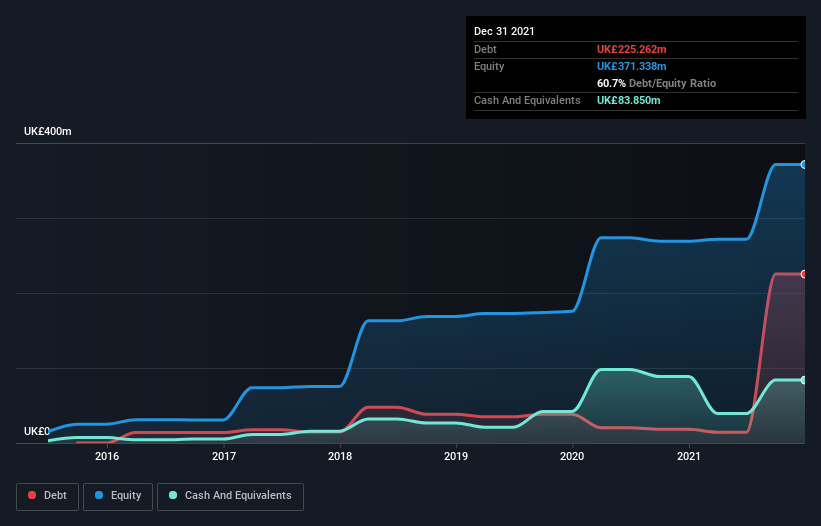821x526 pixels.
Task: Click the tooltip Equity row label
Action: pos(489,66)
